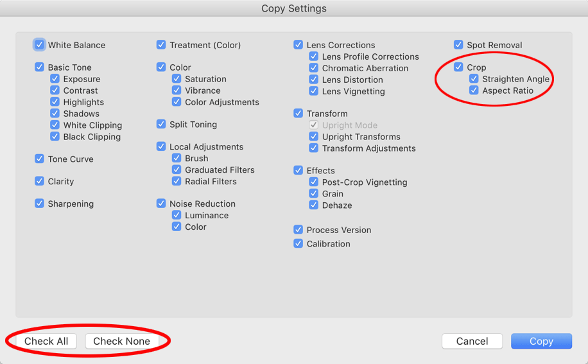Click the Copy button

click(541, 341)
